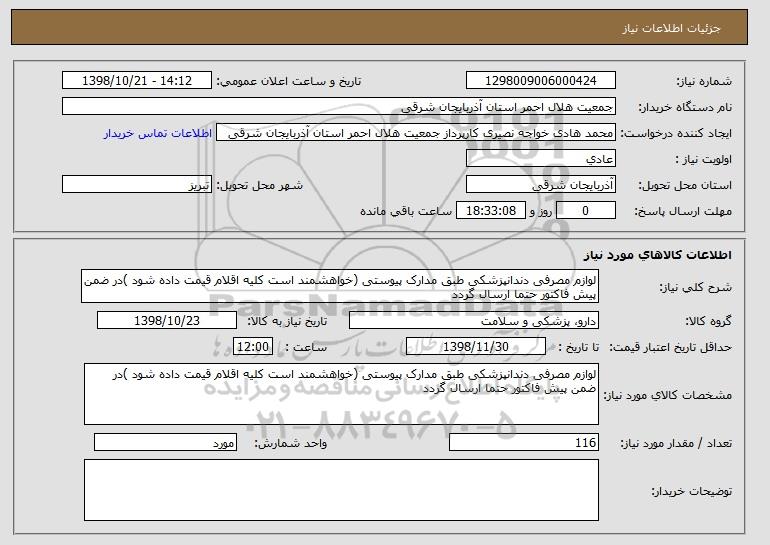Click the label حداقل تاریخ اعتبار قیمت
This screenshot has height=545, width=770.
coord(670,348)
